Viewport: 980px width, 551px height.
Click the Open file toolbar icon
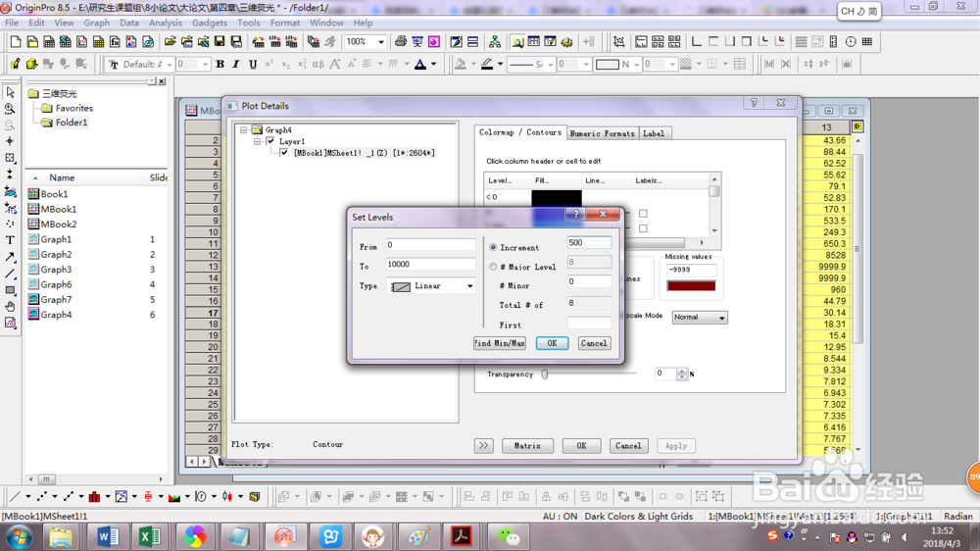click(x=170, y=42)
